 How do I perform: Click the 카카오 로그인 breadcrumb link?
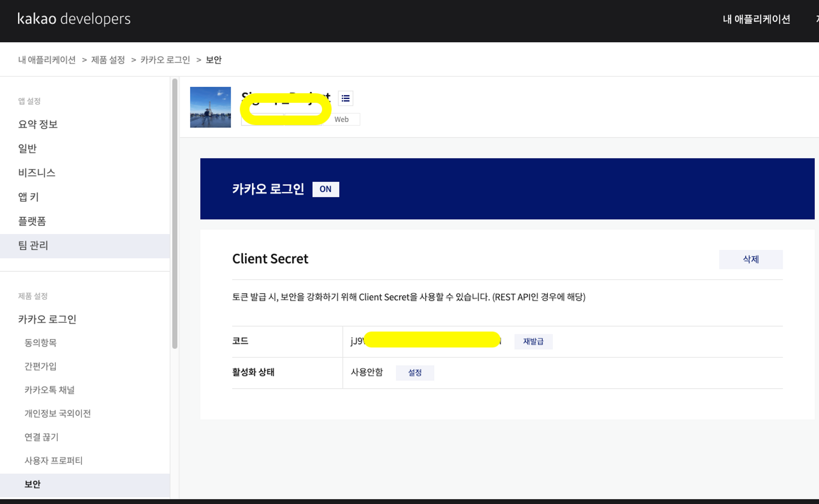coord(165,60)
